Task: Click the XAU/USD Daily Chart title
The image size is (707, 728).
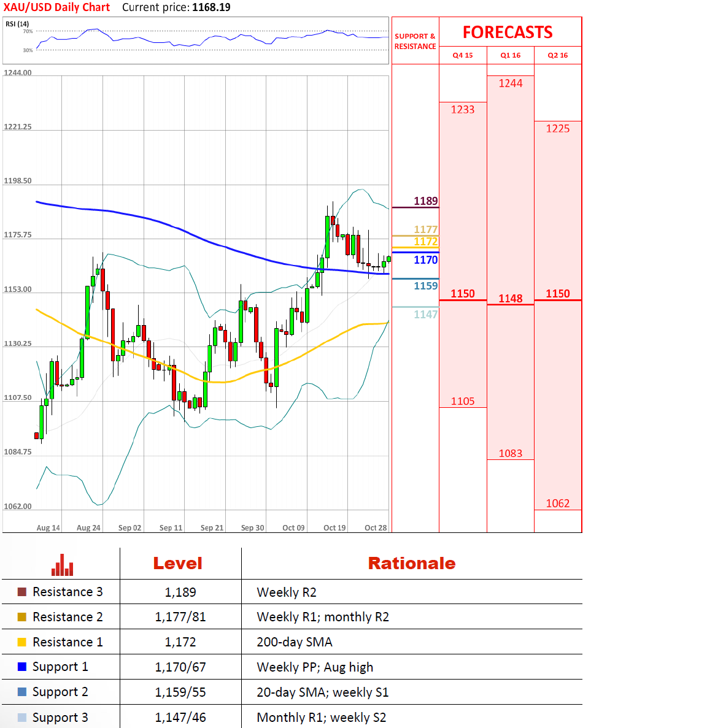Action: (x=56, y=7)
